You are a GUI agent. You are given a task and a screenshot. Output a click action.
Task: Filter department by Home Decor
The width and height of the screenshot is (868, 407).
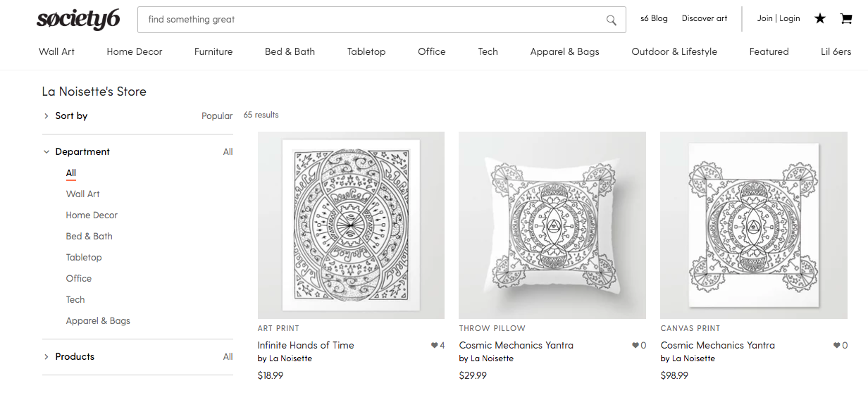[92, 215]
